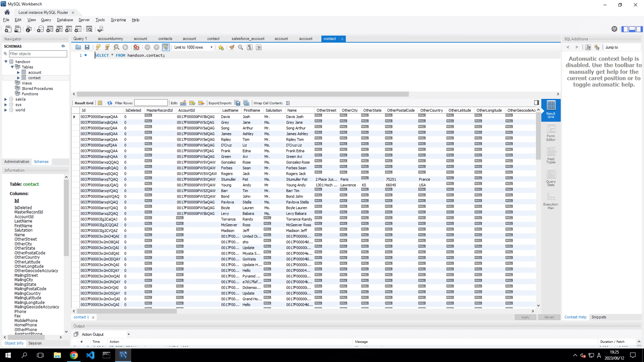Show the Execution Plan panel

[550, 201]
